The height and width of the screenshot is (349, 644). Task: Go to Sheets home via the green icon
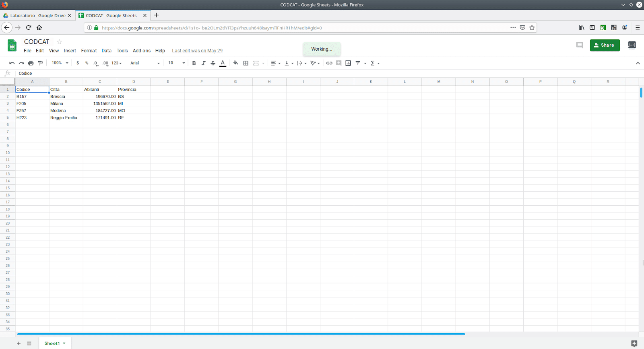click(12, 45)
